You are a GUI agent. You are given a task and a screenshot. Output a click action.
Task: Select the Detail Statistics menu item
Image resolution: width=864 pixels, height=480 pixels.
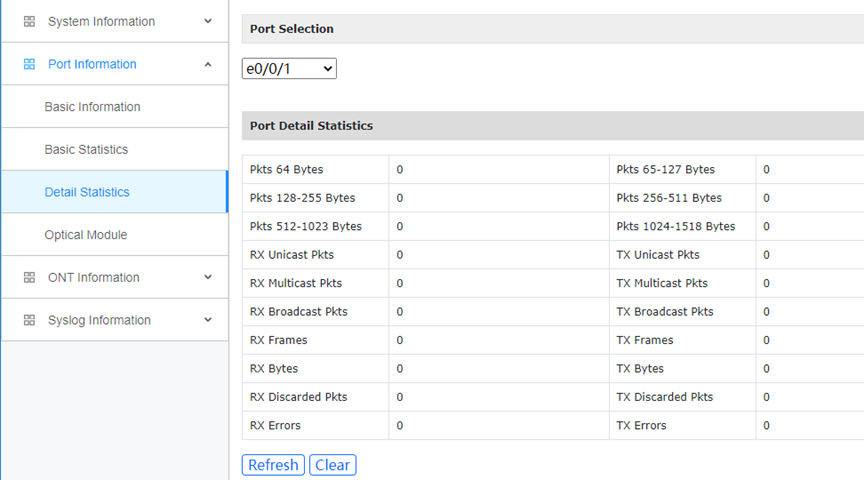tap(87, 192)
